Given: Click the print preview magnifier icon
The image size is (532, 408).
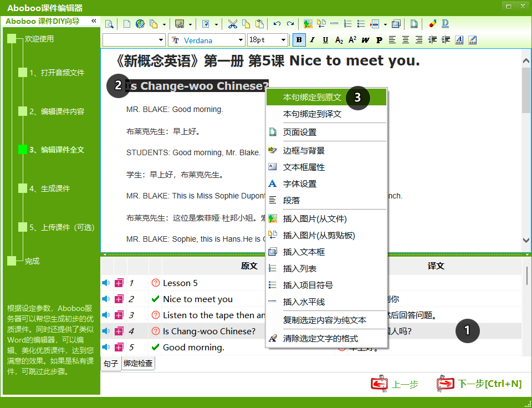Looking at the screenshot, I should point(109,24).
